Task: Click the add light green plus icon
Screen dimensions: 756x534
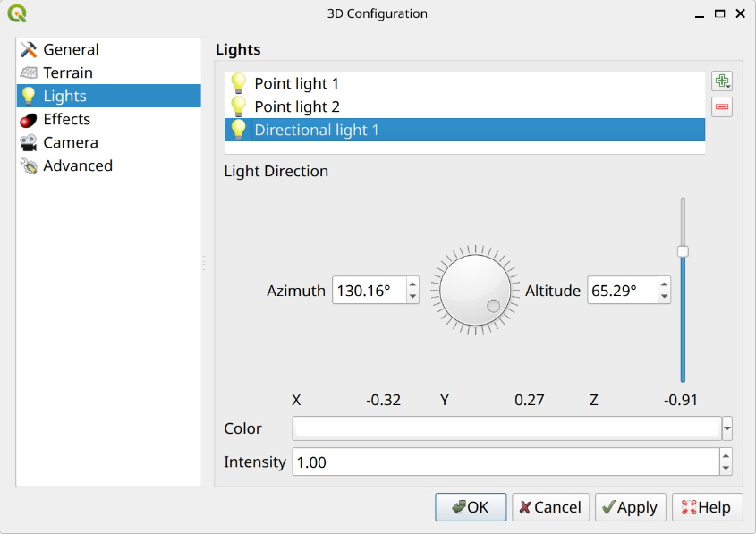Action: 722,81
